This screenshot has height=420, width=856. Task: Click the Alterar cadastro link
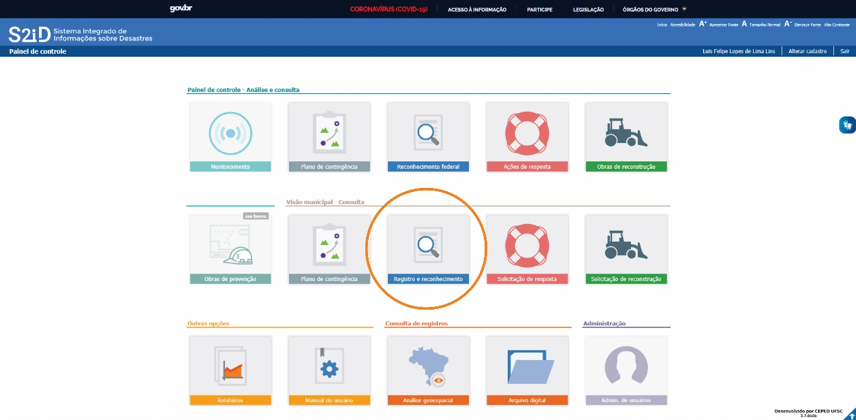pyautogui.click(x=807, y=51)
